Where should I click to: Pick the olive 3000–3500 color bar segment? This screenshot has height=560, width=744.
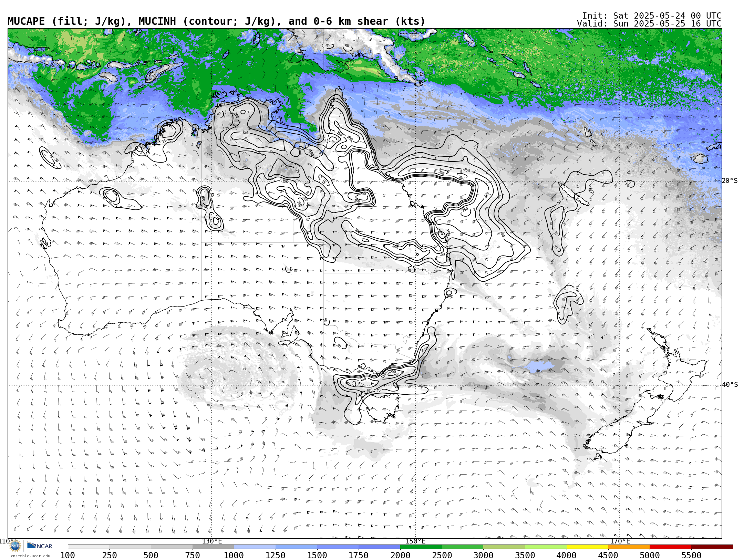504,547
